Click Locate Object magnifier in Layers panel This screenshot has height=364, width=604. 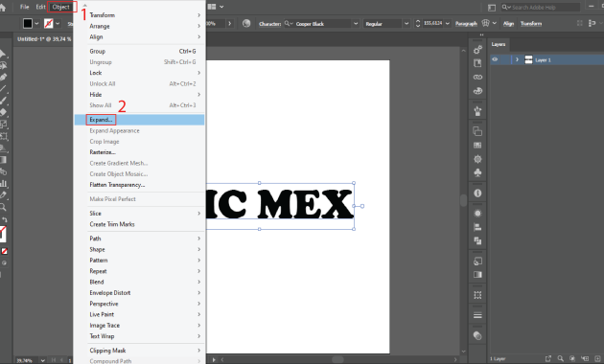point(561,358)
